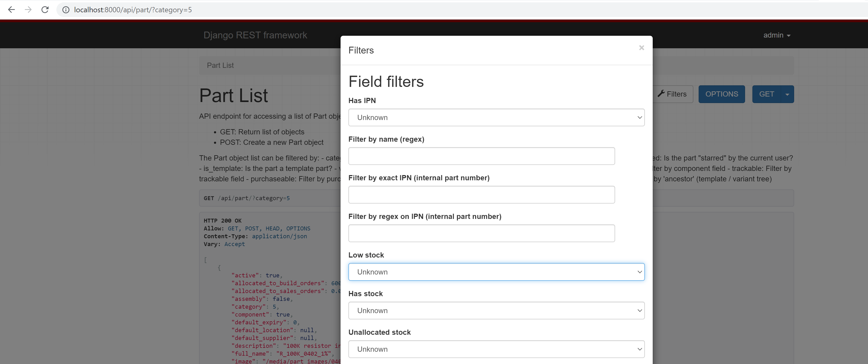Viewport: 868px width, 364px height.
Task: Click the GET button
Action: [766, 94]
